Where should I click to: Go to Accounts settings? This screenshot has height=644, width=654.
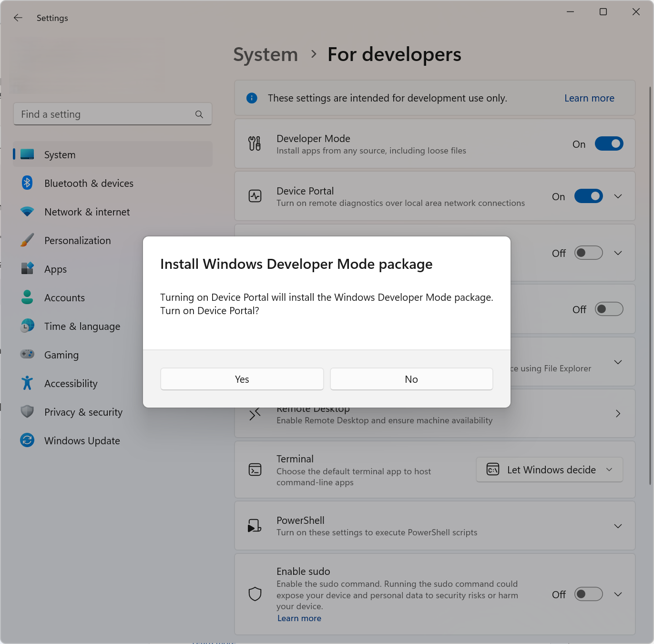[x=65, y=297]
